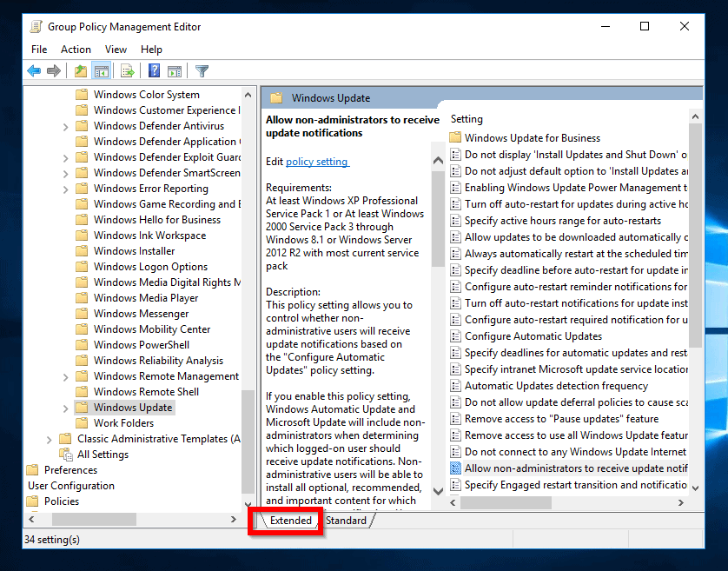This screenshot has width=728, height=571.
Task: Open the Action menu
Action: coord(76,50)
